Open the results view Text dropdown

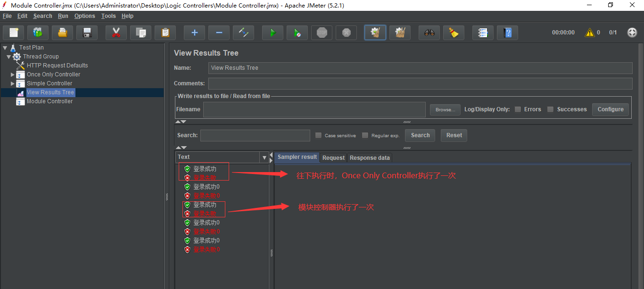click(x=264, y=157)
